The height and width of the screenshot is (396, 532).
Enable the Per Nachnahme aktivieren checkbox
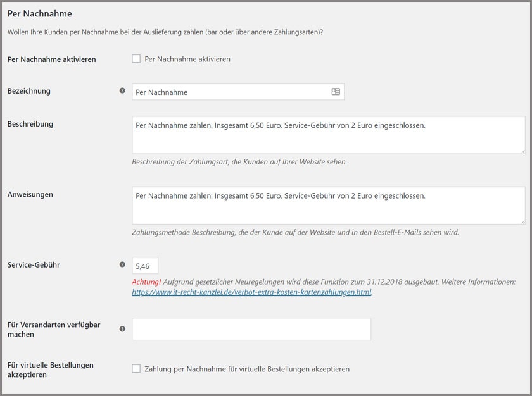pos(136,59)
